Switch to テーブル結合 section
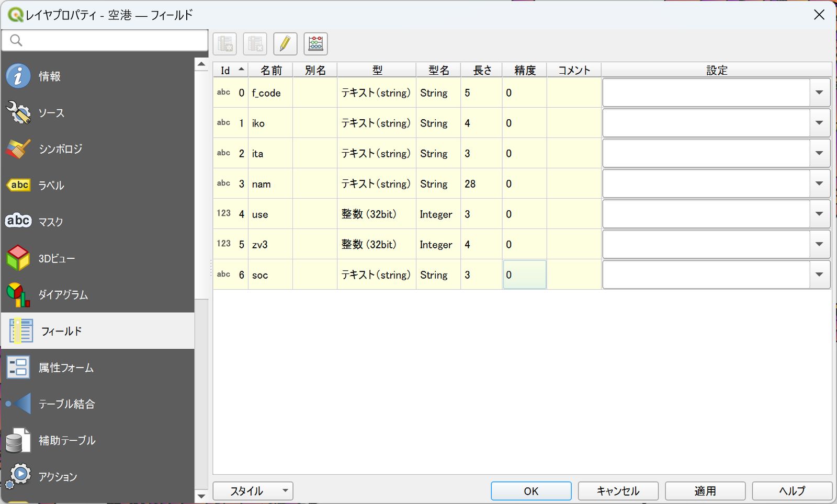The image size is (837, 504). point(97,404)
